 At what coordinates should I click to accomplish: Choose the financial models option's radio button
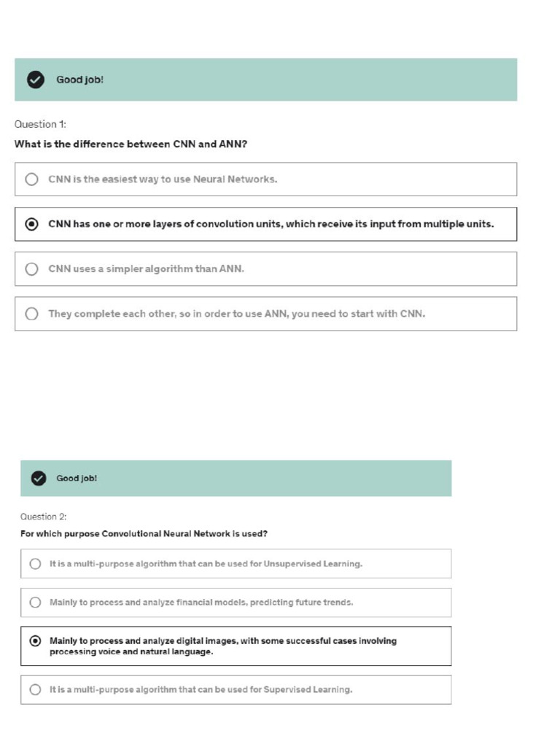coord(35,603)
